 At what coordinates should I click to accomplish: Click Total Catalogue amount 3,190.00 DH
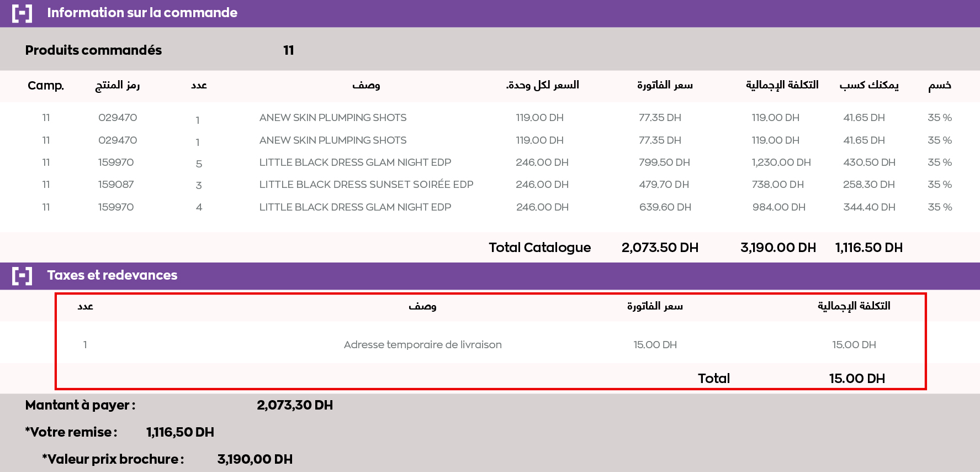tap(778, 248)
